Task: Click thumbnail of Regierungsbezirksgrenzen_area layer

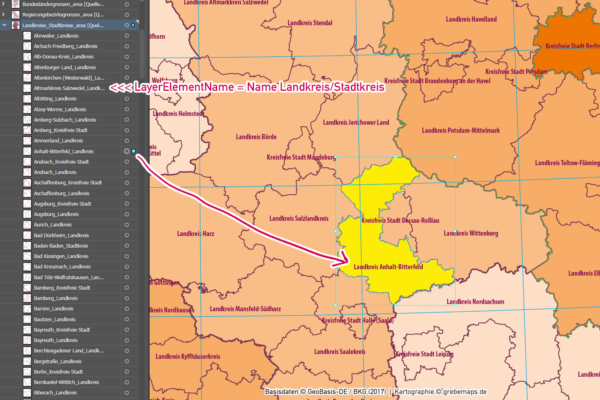Action: click(x=16, y=15)
